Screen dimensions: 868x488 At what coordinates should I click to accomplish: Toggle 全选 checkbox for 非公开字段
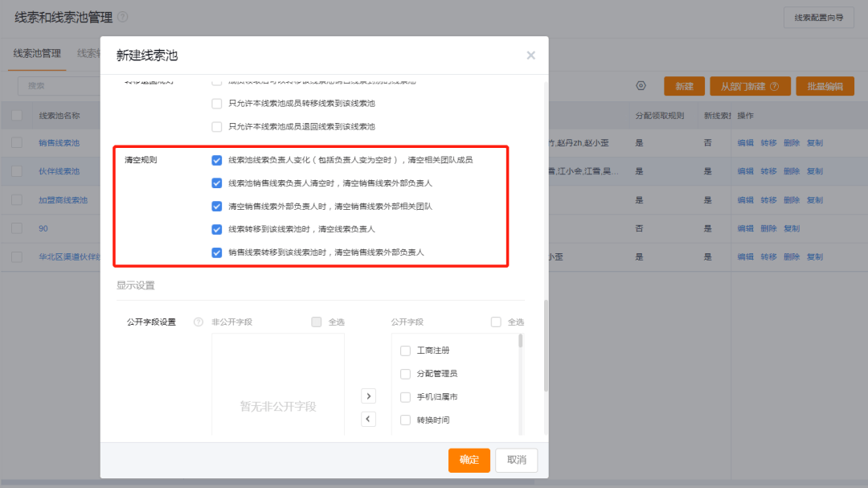click(316, 322)
